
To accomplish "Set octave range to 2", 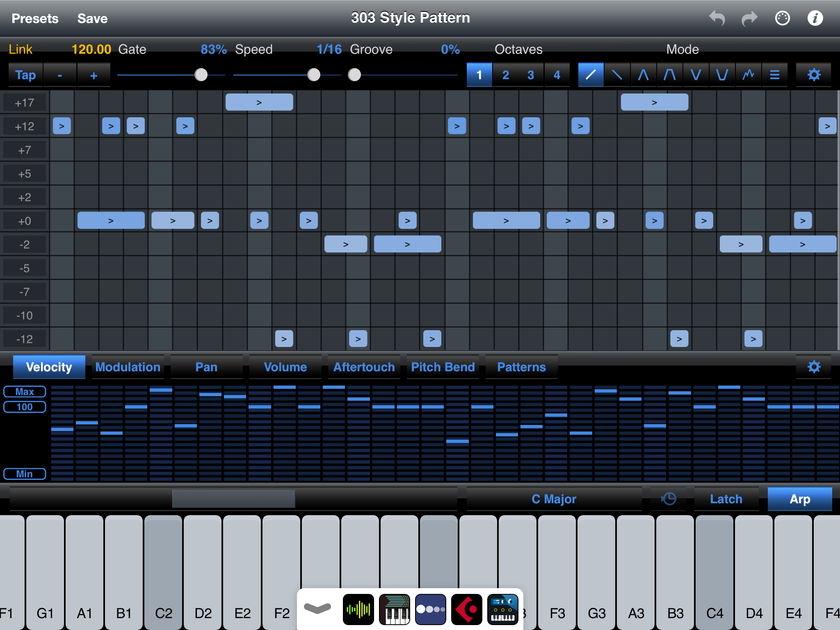I will point(505,75).
